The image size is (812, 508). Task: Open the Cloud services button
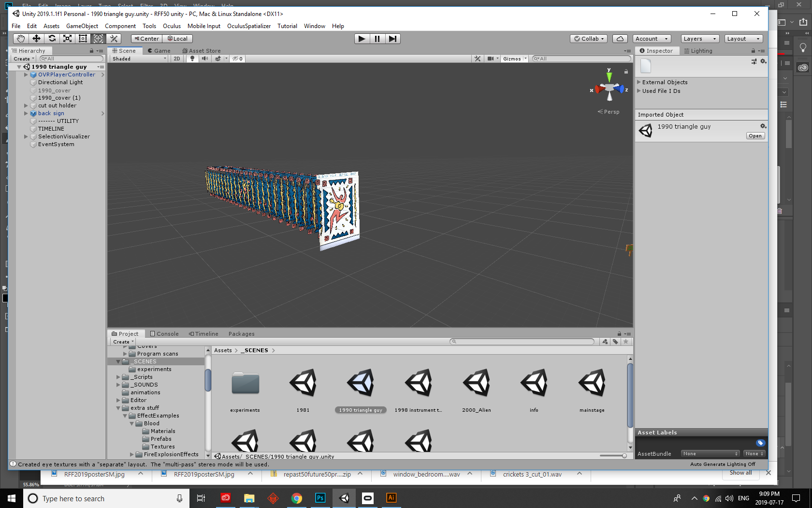pos(620,39)
